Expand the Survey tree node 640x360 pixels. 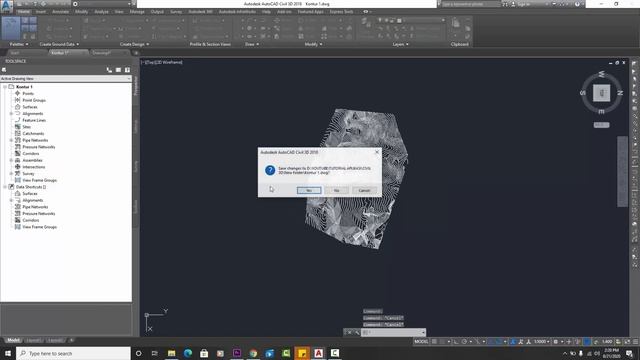tap(11, 173)
